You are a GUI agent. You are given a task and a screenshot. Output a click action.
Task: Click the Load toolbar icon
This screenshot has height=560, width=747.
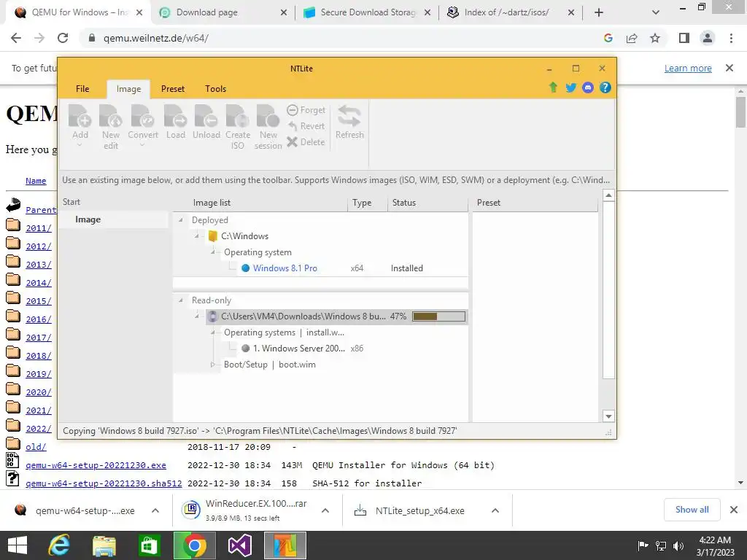coord(175,116)
